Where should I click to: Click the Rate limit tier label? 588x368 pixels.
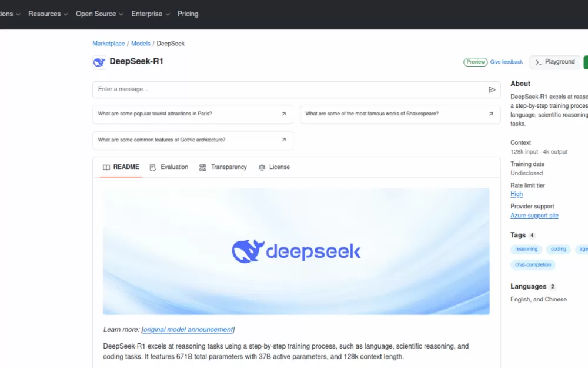pos(527,185)
